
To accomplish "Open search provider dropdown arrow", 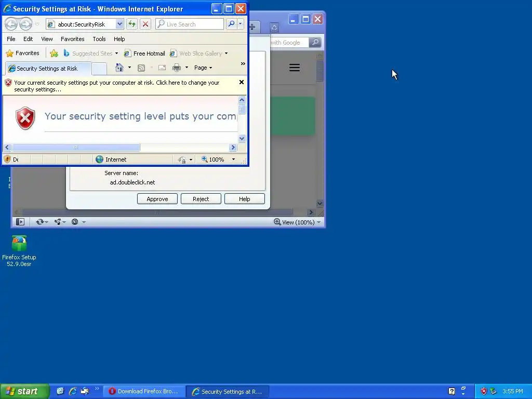I will pos(240,24).
